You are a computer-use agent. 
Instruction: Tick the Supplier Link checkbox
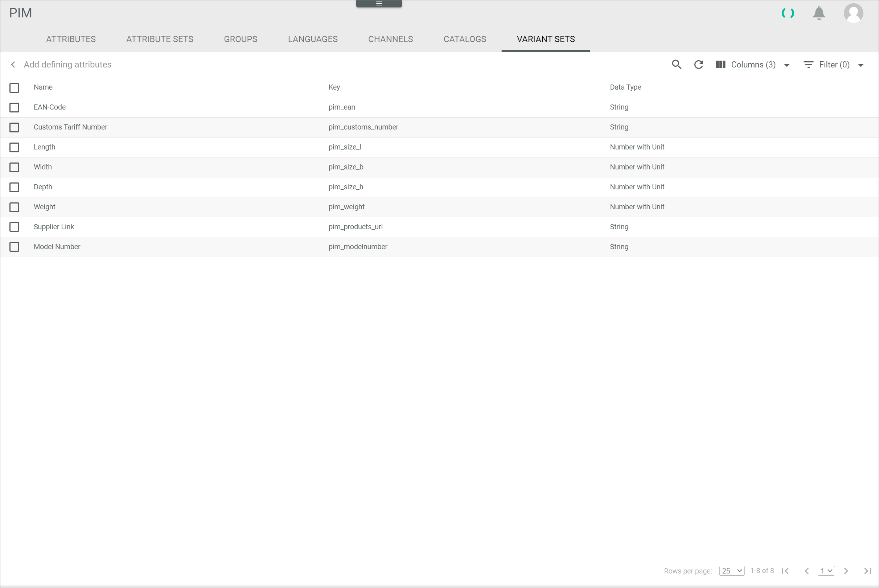pos(14,227)
